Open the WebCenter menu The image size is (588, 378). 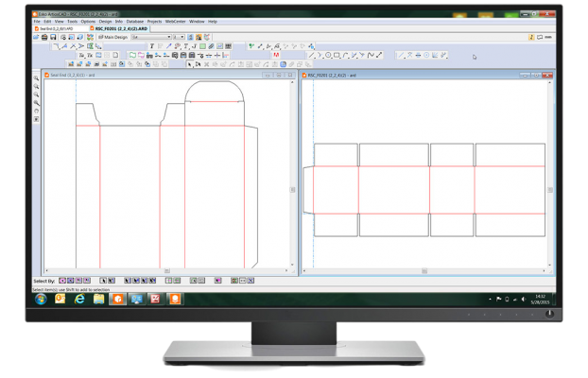click(175, 21)
